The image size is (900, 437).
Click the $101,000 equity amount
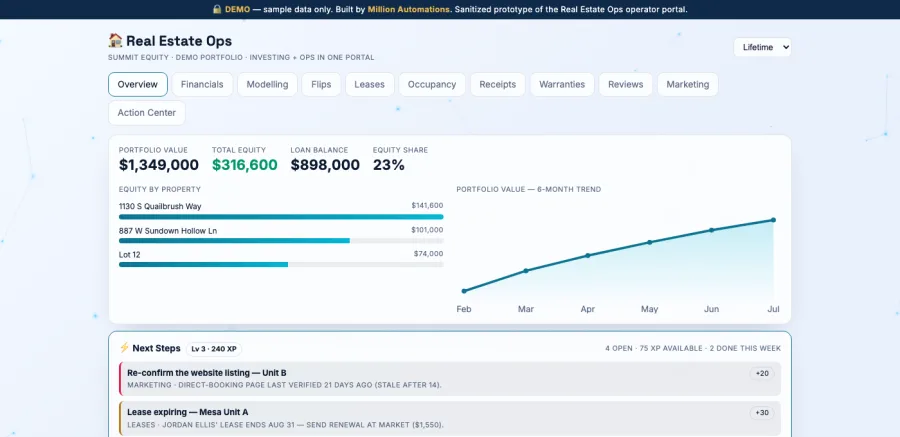(x=427, y=230)
